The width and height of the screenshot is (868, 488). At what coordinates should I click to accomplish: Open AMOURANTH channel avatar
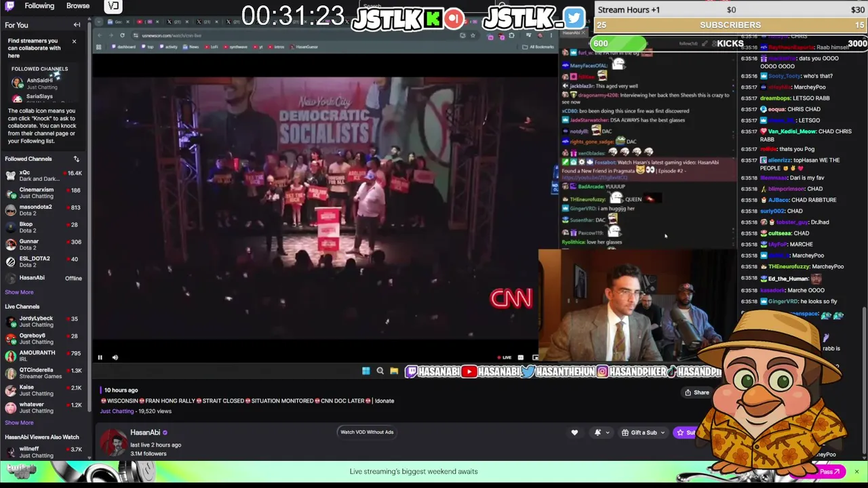[11, 356]
